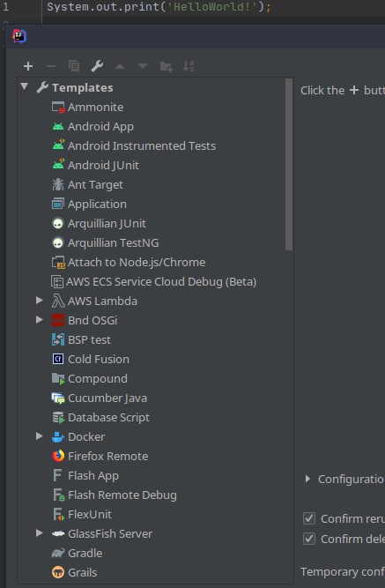The image size is (385, 588).
Task: Click the Move Up arrow icon
Action: 120,66
